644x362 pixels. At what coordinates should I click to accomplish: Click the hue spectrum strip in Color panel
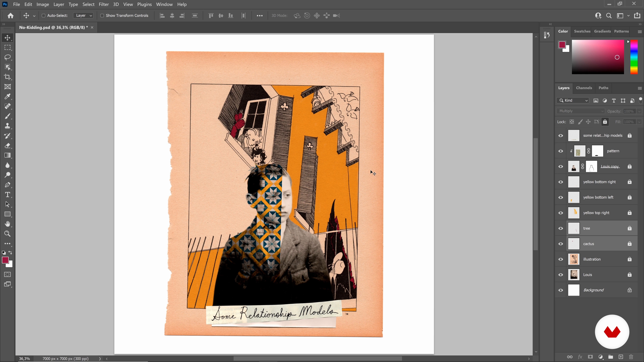coord(634,57)
